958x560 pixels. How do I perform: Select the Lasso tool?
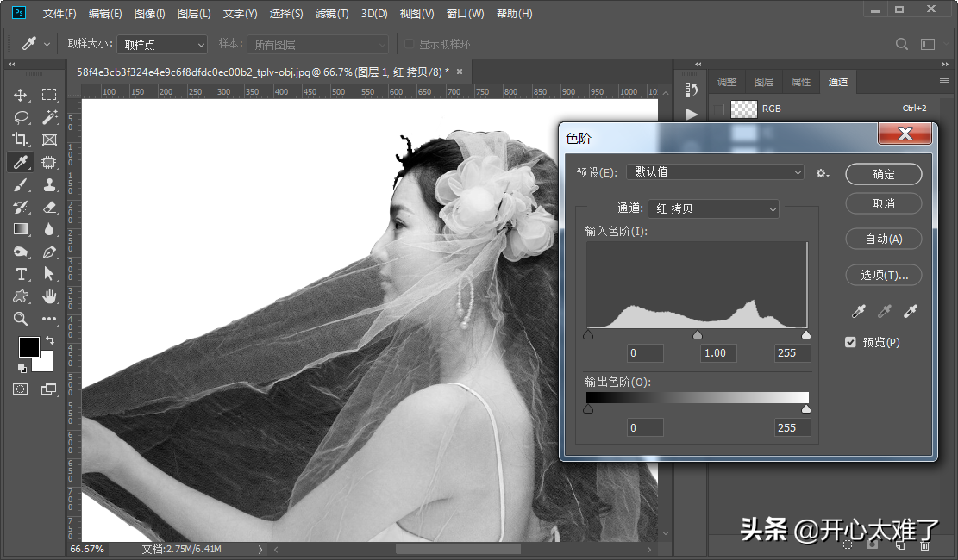pos(21,117)
